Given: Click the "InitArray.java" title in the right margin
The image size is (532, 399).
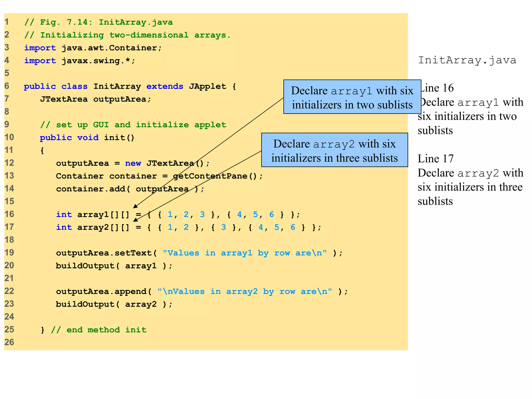Looking at the screenshot, I should coord(467,60).
